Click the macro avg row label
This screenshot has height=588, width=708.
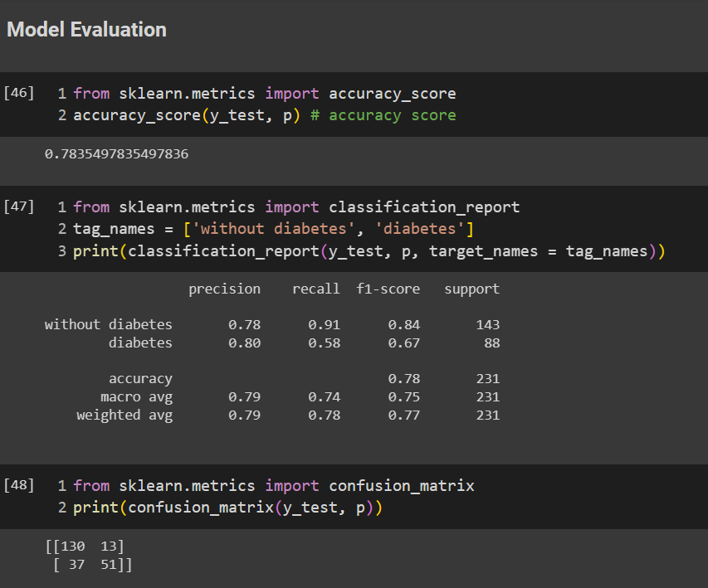(136, 397)
